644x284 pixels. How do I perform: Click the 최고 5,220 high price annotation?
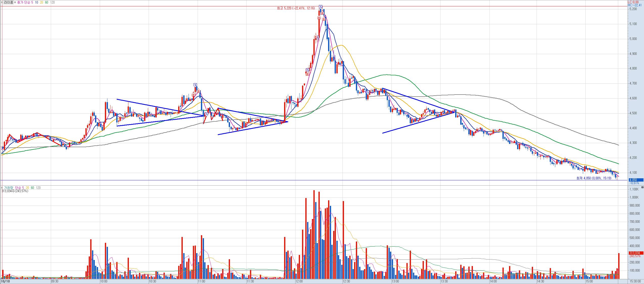point(296,8)
